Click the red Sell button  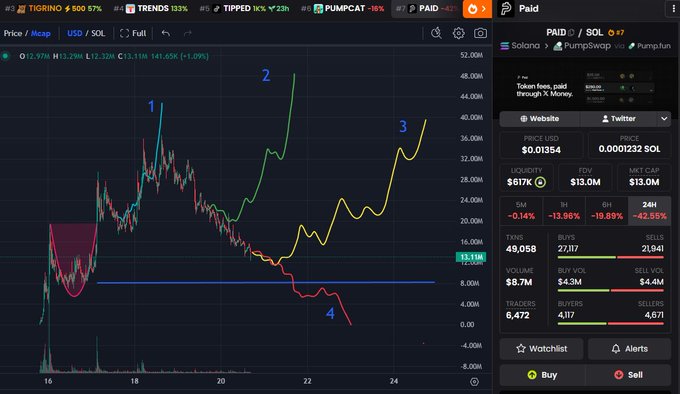(628, 375)
